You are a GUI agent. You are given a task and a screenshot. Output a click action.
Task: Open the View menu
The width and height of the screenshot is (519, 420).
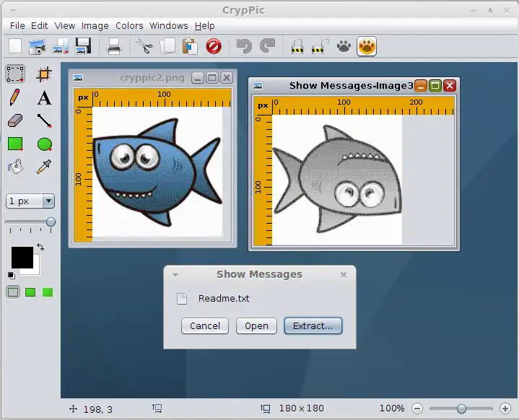click(x=64, y=26)
